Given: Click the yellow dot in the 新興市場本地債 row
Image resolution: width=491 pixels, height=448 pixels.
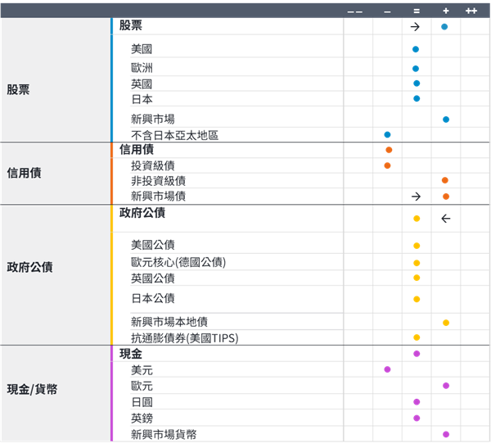Looking at the screenshot, I should tap(446, 323).
